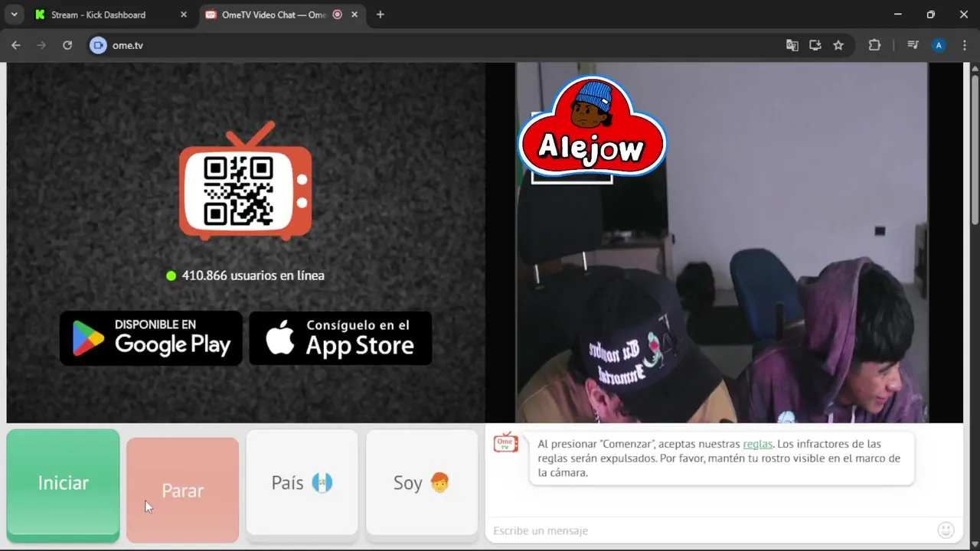Viewport: 980px width, 551px height.
Task: Click the Kick favicon on first tab
Action: (41, 15)
